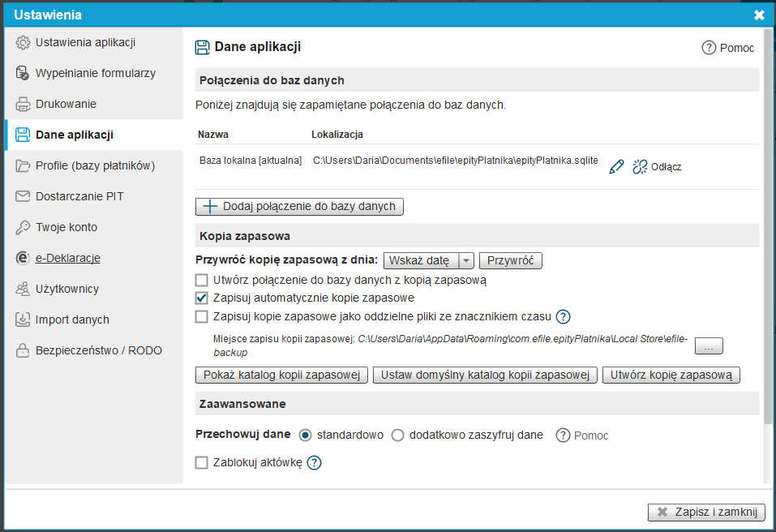Viewport: 776px width, 532px height.
Task: Click Zapisz i zamknij button
Action: point(706,512)
